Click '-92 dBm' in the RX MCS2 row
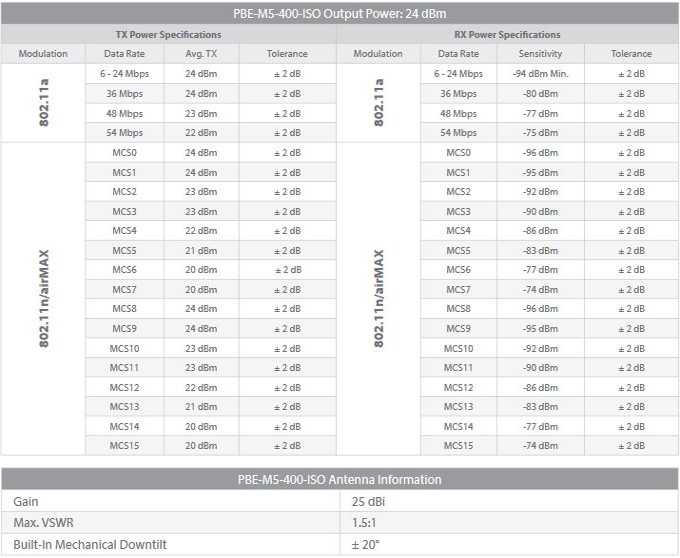 pos(540,192)
